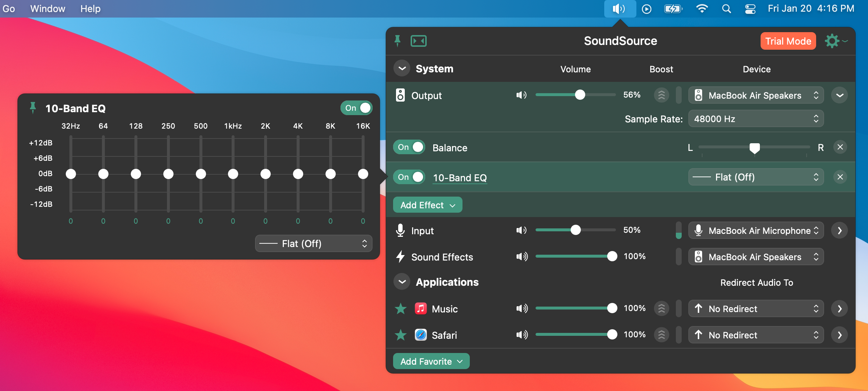Viewport: 868px width, 391px height.
Task: Expand the Safari row effects
Action: click(840, 335)
